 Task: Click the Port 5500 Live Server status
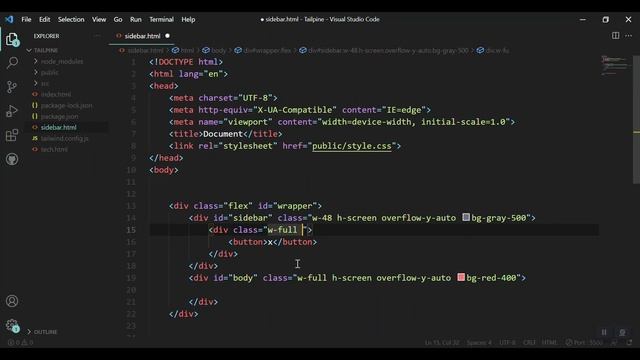[584, 342]
